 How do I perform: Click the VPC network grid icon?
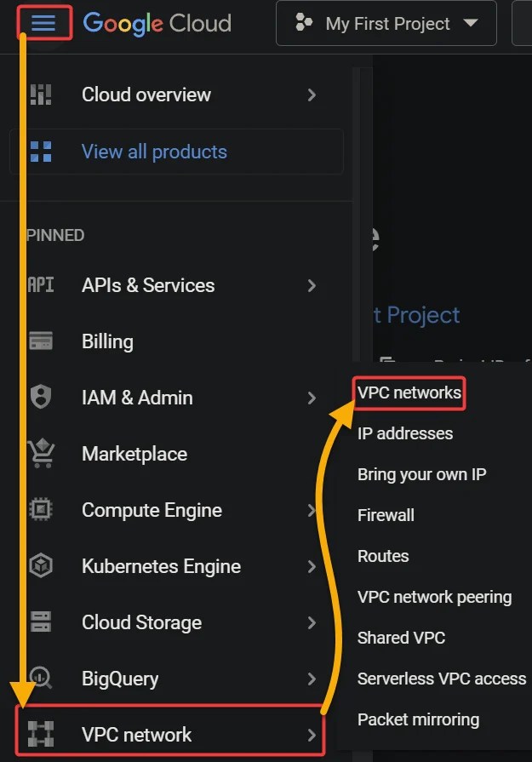(40, 734)
